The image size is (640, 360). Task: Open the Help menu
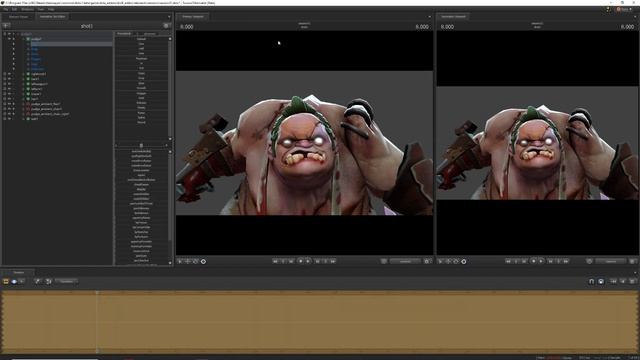pyautogui.click(x=51, y=9)
